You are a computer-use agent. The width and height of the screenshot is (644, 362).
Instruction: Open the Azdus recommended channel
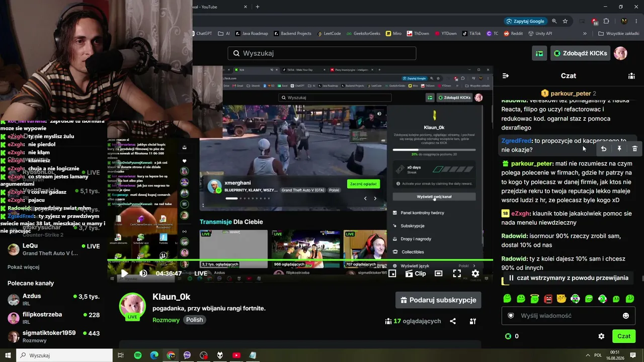(x=54, y=300)
